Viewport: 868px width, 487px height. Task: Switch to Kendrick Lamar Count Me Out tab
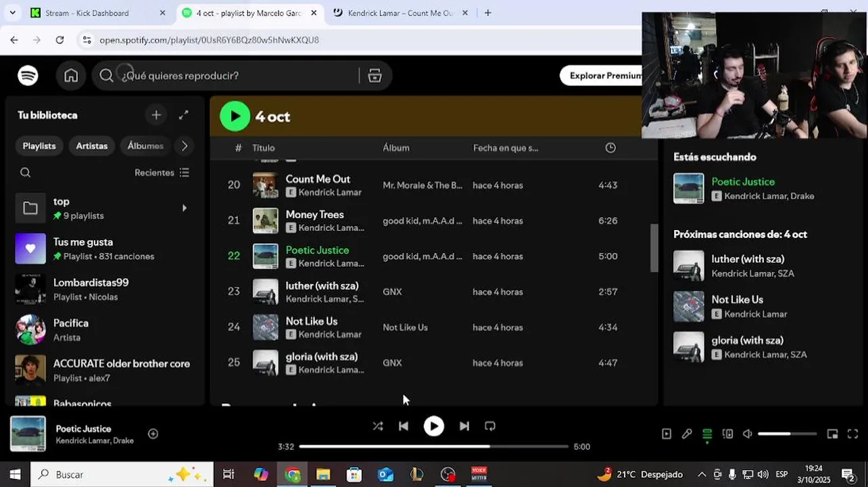401,13
